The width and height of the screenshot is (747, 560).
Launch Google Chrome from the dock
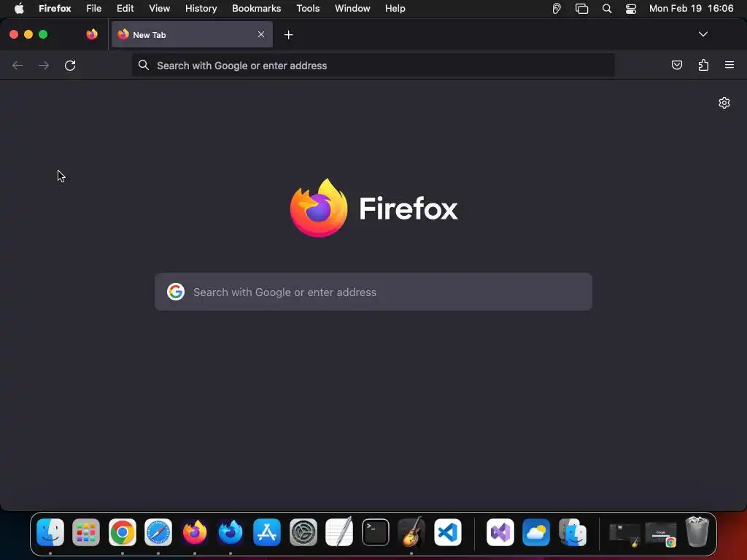pos(123,532)
